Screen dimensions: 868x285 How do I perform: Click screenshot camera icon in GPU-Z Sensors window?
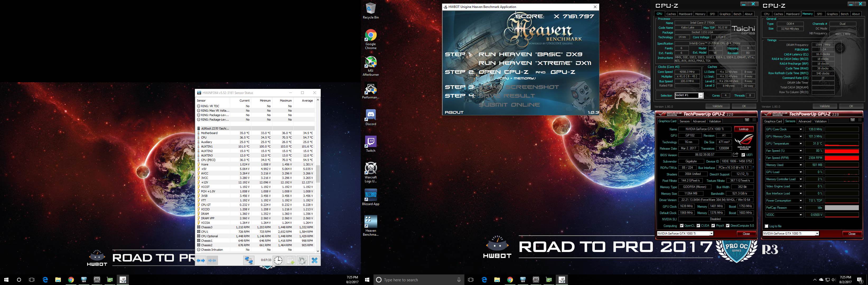point(852,120)
